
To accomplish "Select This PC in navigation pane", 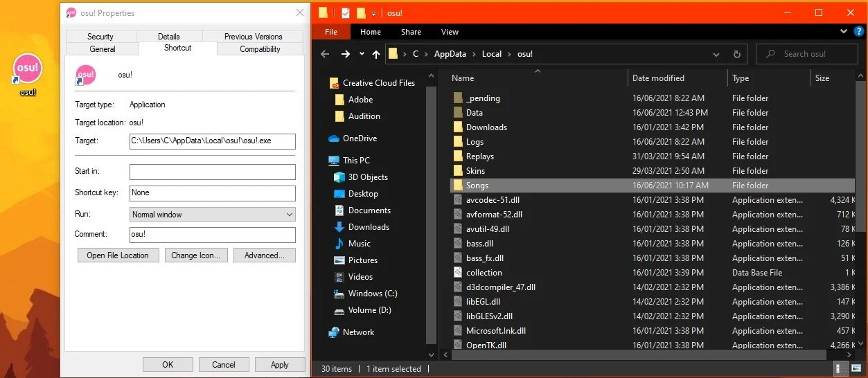I will pyautogui.click(x=349, y=160).
